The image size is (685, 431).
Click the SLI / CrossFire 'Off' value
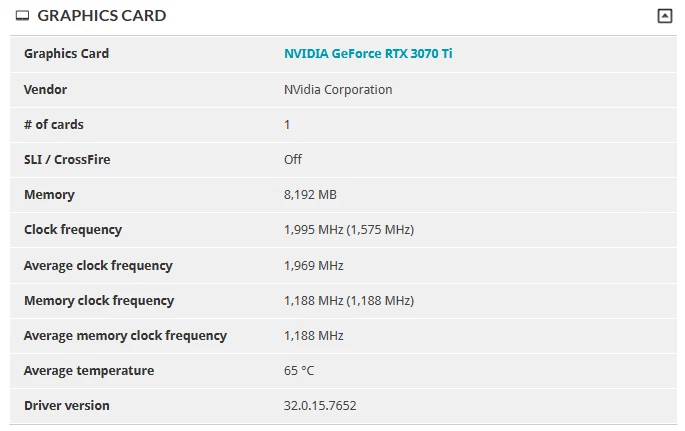coord(293,159)
